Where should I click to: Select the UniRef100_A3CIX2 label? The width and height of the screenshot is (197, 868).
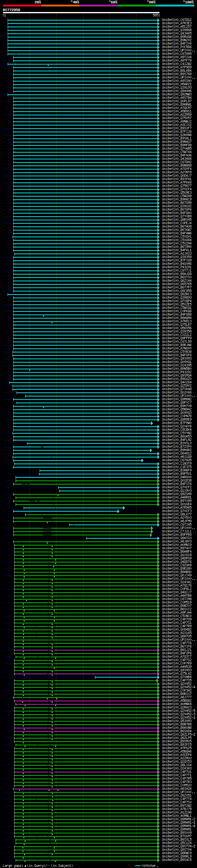[x=176, y=125]
